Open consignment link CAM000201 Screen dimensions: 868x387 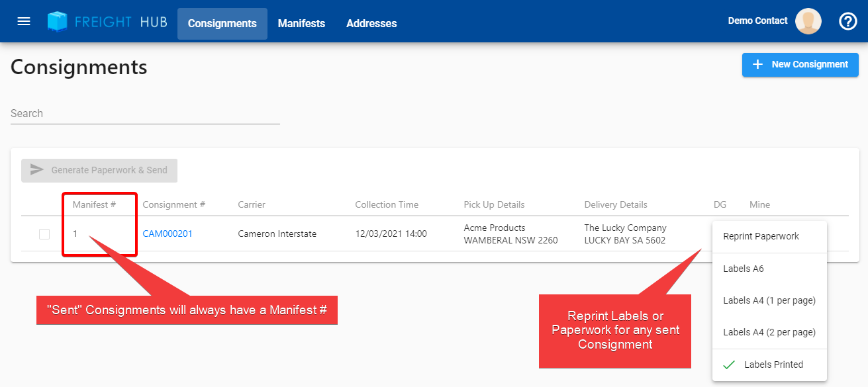pos(168,234)
